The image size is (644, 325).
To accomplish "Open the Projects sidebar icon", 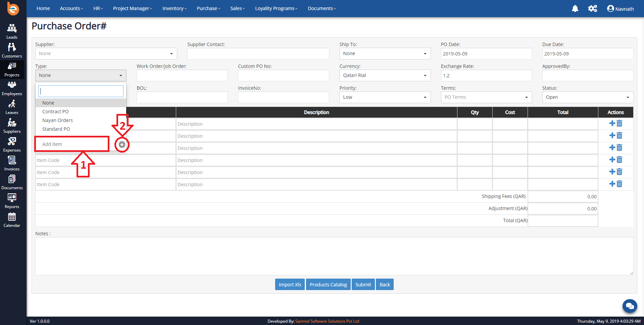I will click(12, 69).
